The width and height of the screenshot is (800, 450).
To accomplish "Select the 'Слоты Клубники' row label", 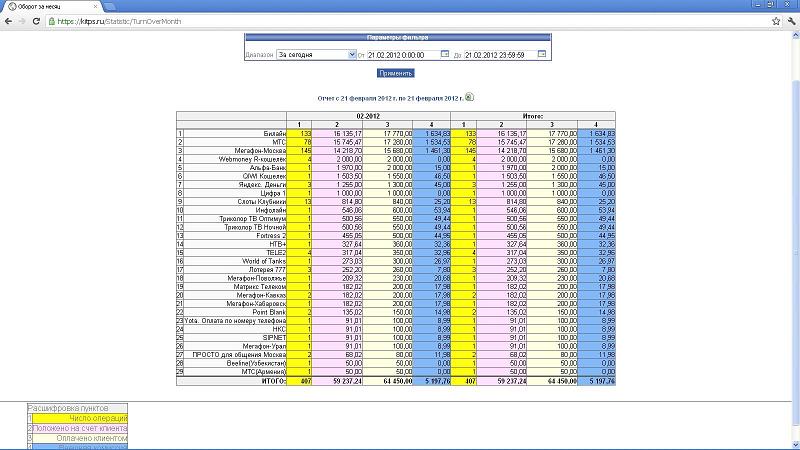I will [261, 202].
